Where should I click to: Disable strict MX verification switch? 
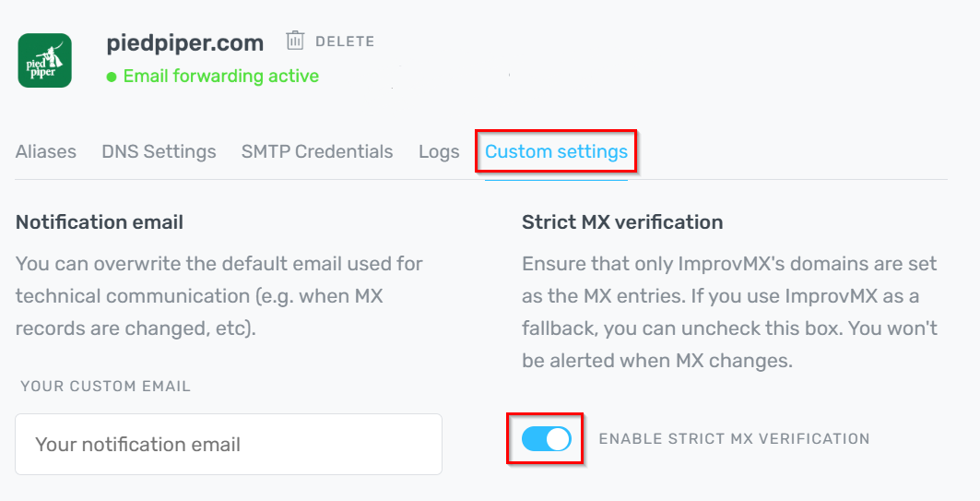point(546,439)
